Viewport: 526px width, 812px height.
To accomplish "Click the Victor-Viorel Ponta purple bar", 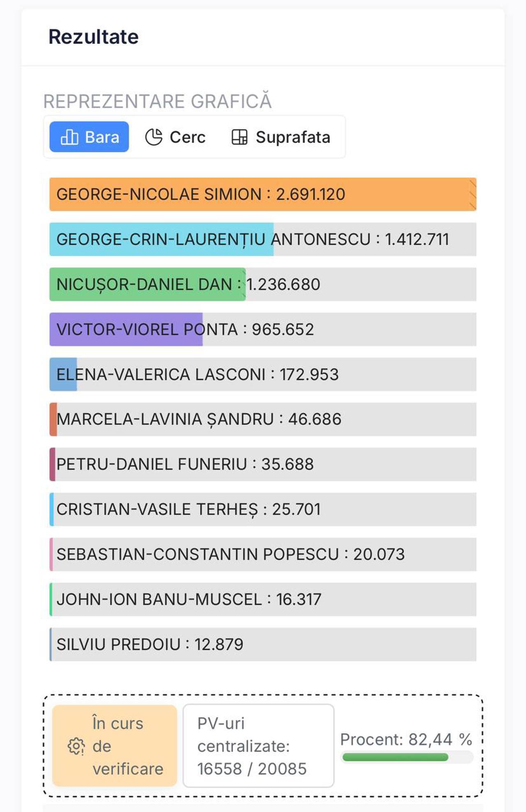I will click(x=126, y=330).
